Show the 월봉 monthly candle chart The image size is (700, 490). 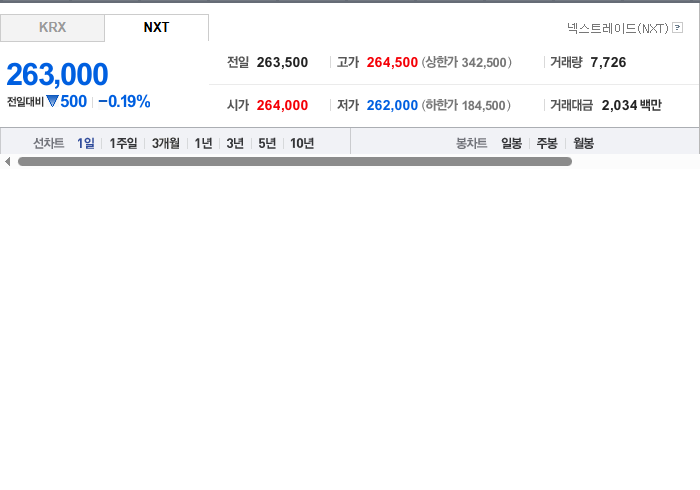tap(583, 143)
